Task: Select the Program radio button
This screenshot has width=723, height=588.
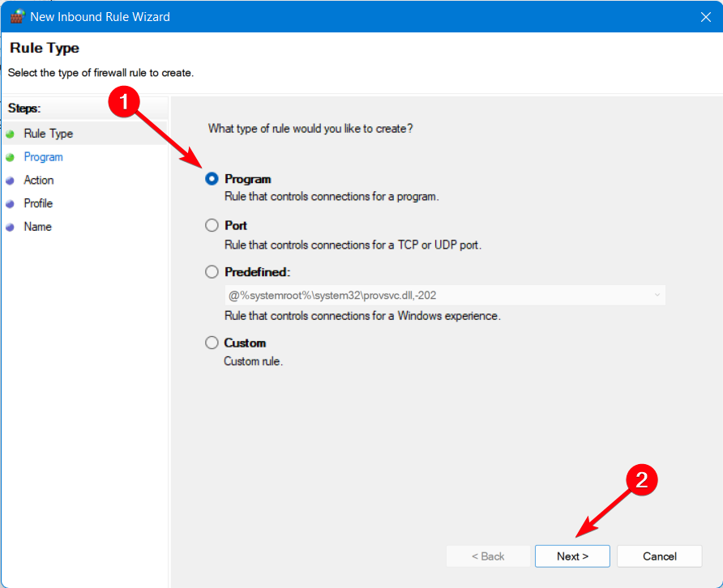Action: tap(212, 179)
